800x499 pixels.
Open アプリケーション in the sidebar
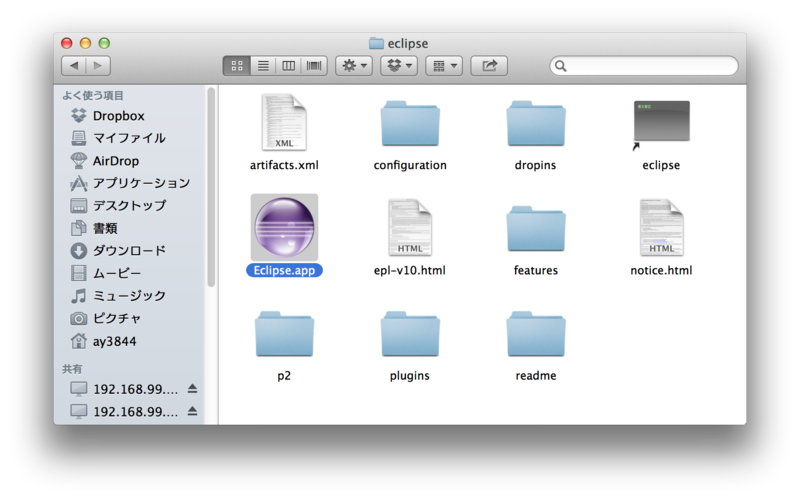130,183
